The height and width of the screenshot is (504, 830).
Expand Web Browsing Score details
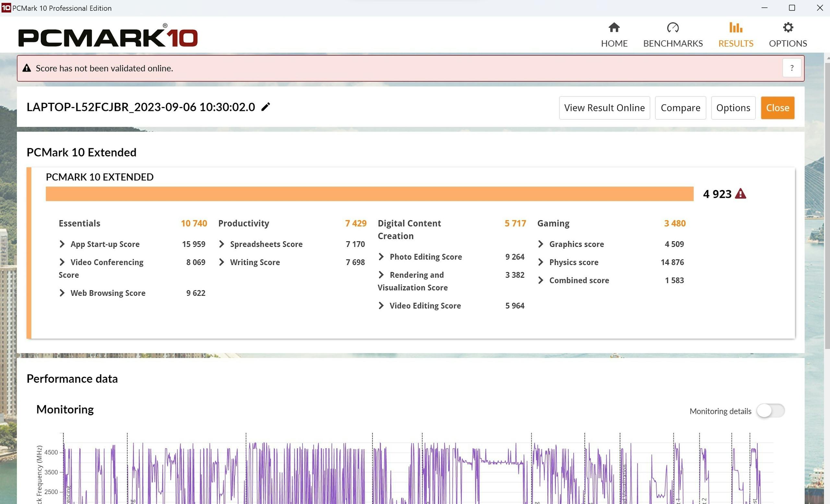point(62,293)
